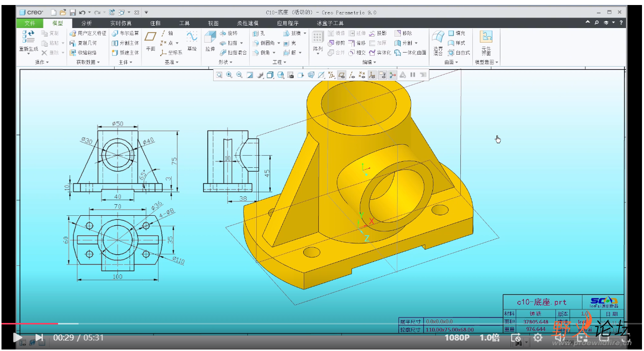Viewport: 644px width, 351px height.
Task: Click the video progress bar
Action: point(322,323)
